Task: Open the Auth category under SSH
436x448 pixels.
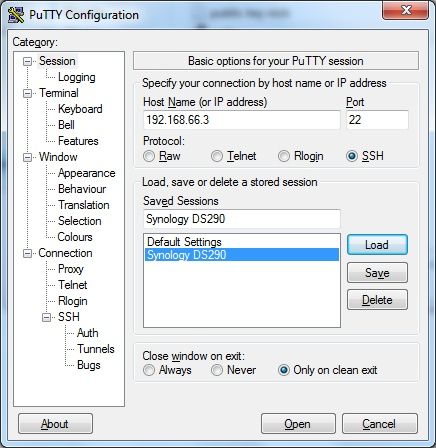Action: (88, 333)
